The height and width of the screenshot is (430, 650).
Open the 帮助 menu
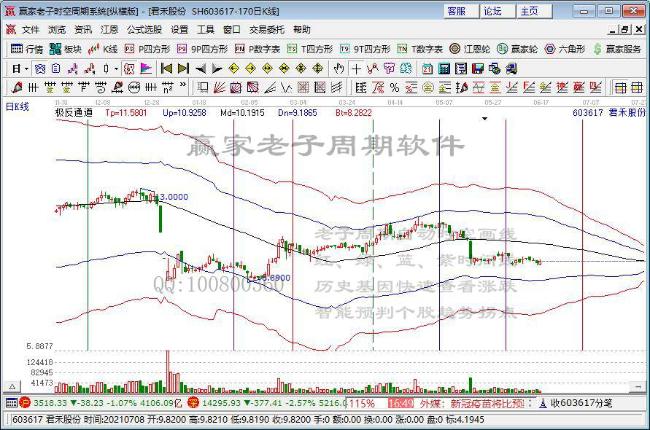pyautogui.click(x=302, y=29)
